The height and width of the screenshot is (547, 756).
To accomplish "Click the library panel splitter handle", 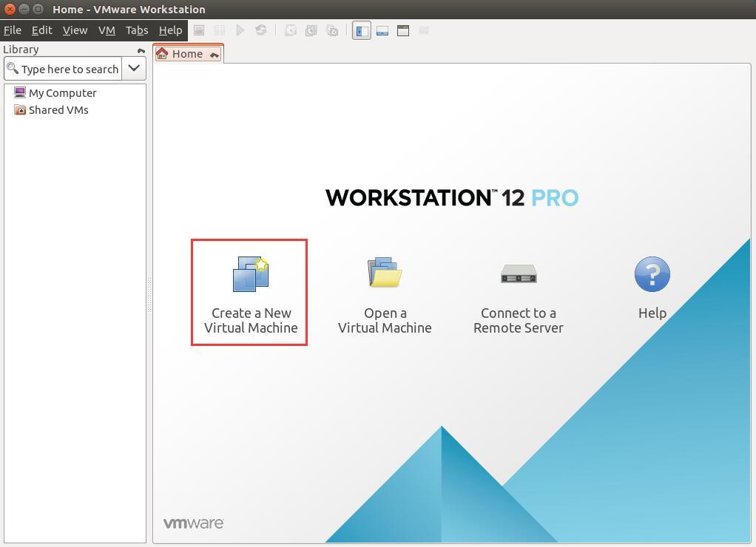I will point(149,295).
